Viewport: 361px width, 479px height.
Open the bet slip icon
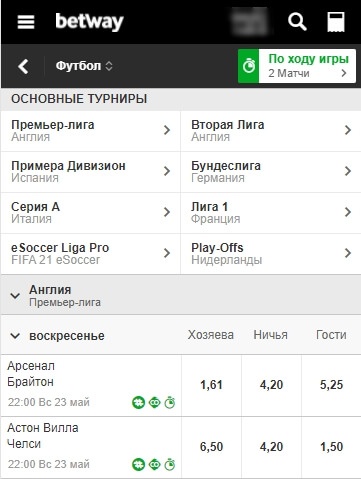(336, 22)
